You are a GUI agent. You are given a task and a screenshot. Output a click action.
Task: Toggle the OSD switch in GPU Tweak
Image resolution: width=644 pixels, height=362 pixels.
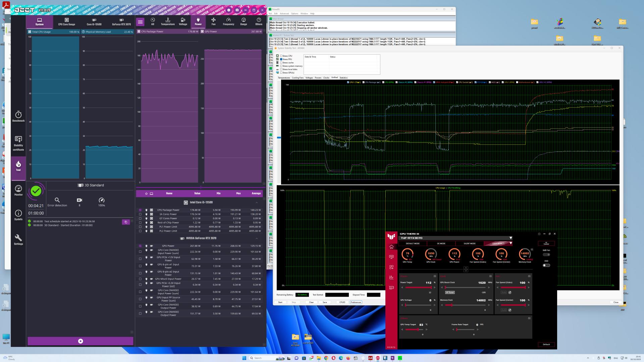(546, 265)
